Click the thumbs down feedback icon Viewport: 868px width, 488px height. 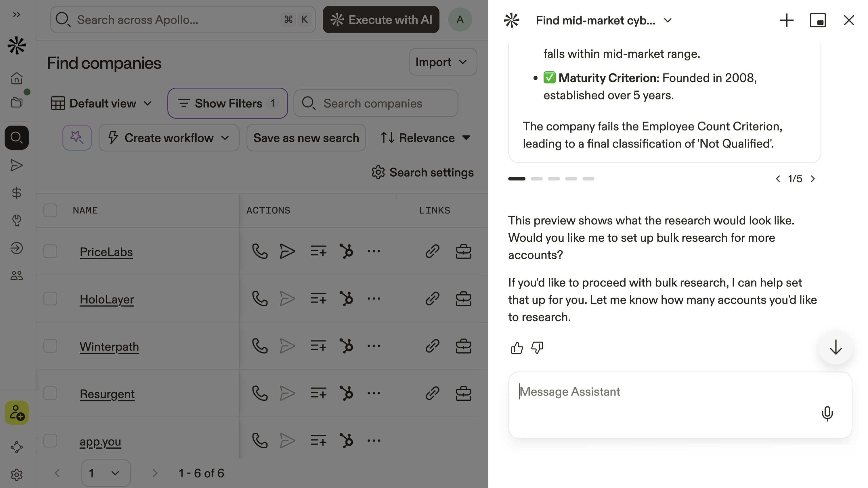point(537,347)
